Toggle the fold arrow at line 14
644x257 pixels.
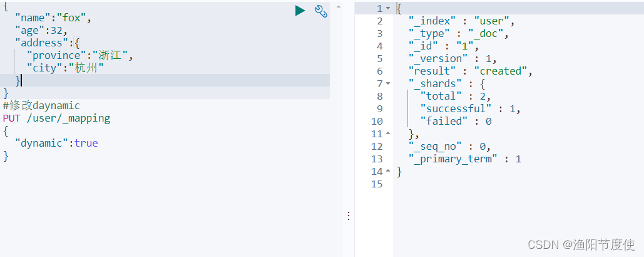[388, 172]
